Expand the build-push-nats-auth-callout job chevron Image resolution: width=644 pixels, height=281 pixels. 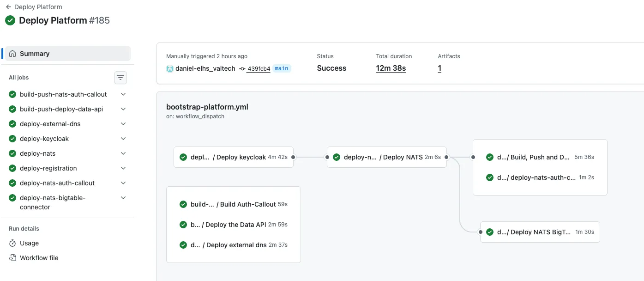[123, 94]
